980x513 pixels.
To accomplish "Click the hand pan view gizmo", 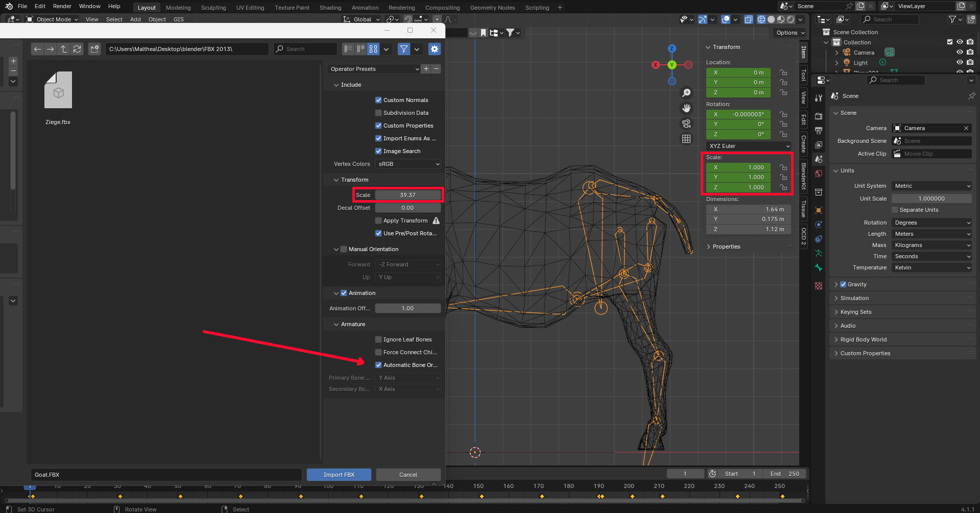I will point(686,108).
